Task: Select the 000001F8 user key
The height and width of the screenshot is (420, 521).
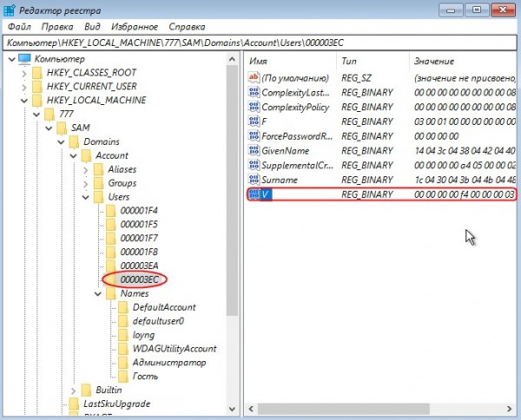Action: tap(139, 253)
